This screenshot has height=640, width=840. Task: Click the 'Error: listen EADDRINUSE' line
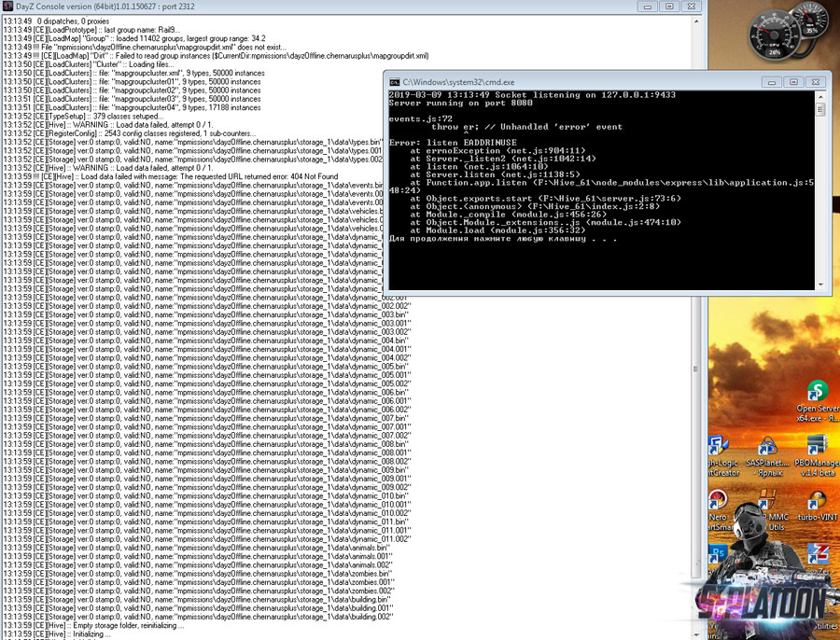(x=453, y=143)
